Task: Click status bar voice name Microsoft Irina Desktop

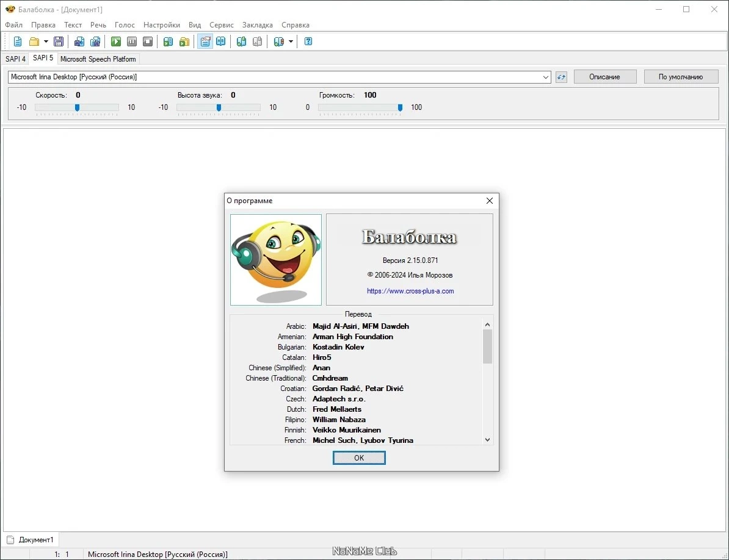Action: (x=158, y=555)
